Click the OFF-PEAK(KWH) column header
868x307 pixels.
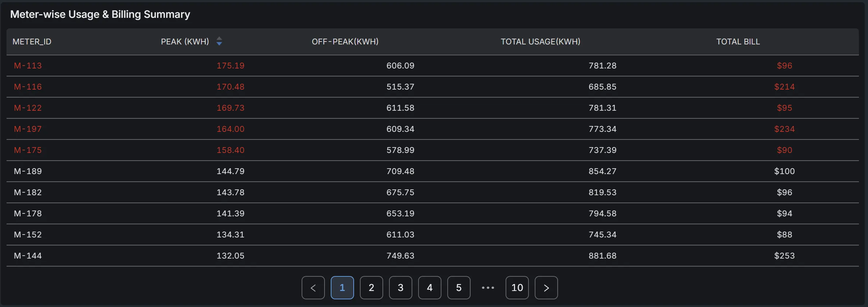pos(345,42)
